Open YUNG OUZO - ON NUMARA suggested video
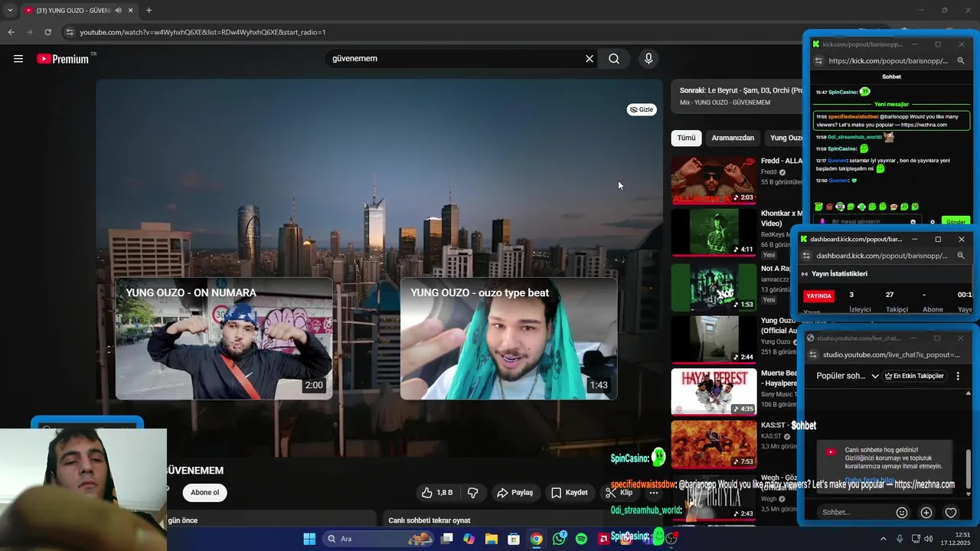Image resolution: width=980 pixels, height=551 pixels. 224,338
